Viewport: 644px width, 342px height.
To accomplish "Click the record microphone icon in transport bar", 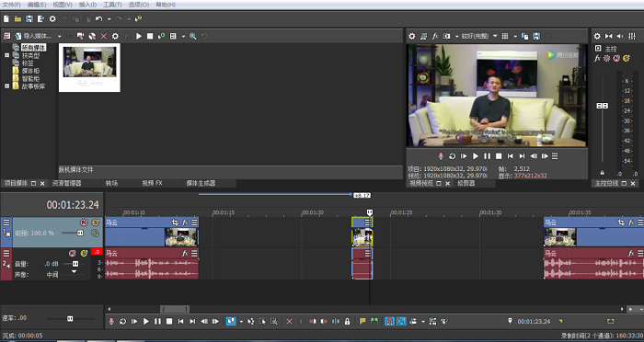I will coord(111,321).
